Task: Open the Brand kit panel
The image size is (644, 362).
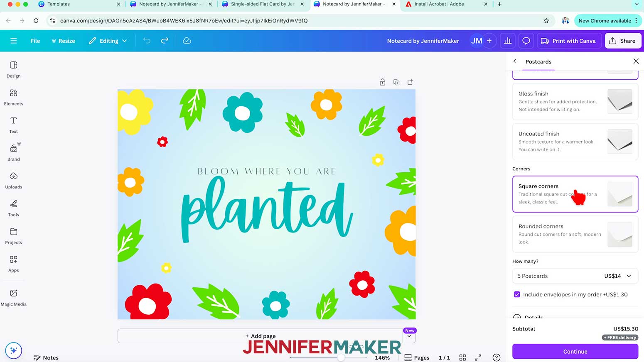Action: tap(13, 152)
